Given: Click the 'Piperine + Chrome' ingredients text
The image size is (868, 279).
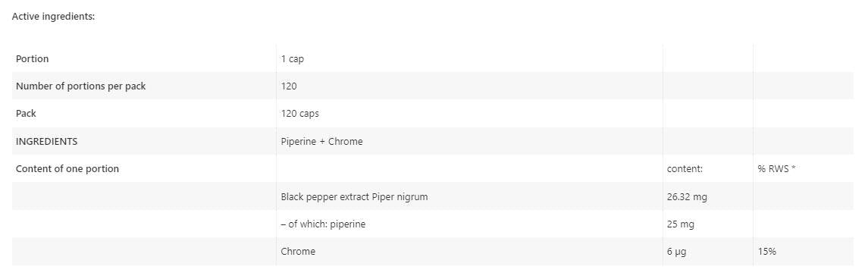Looking at the screenshot, I should click(321, 141).
